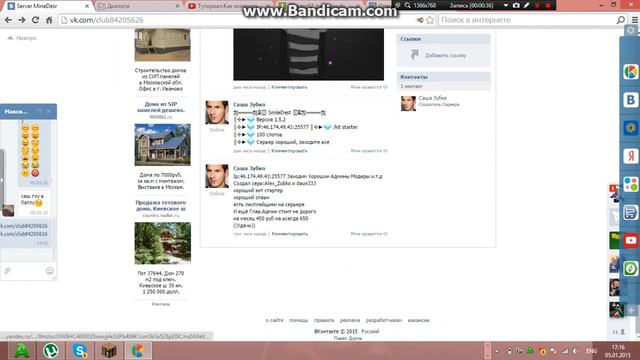Open the VK shortcut in the sidebar
This screenshot has height=360, width=640.
point(631,100)
